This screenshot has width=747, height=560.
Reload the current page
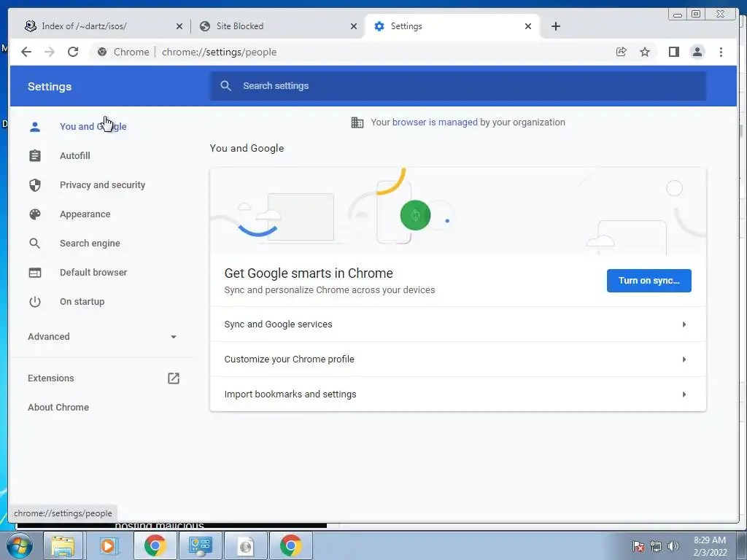click(73, 52)
